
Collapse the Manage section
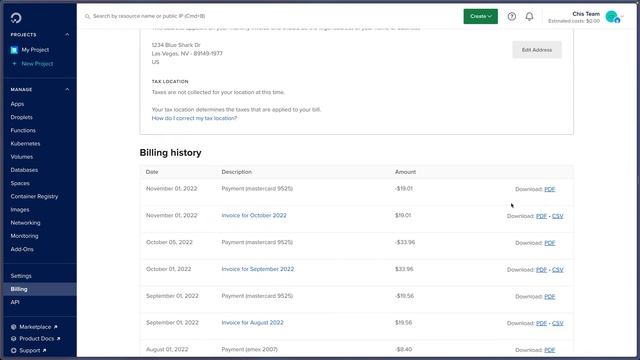[67, 89]
